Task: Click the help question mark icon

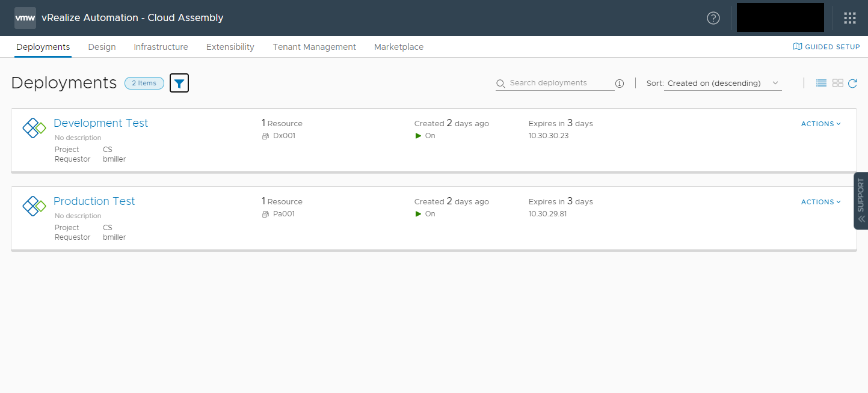Action: 713,18
